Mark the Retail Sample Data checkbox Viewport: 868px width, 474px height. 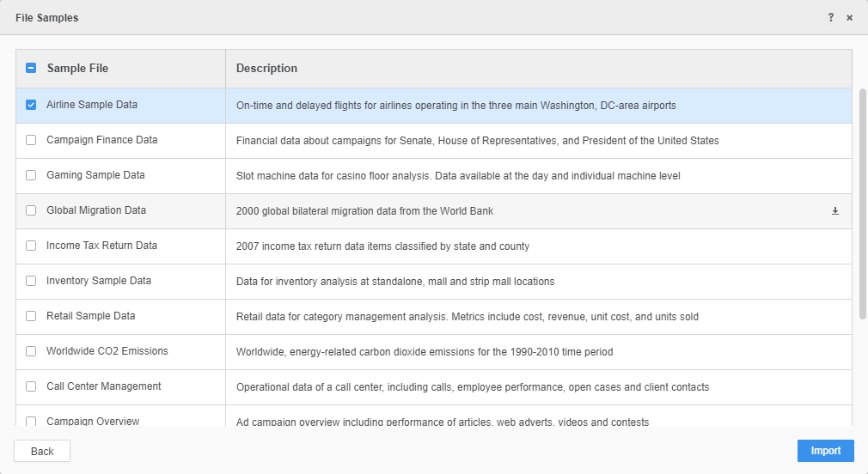tap(31, 316)
